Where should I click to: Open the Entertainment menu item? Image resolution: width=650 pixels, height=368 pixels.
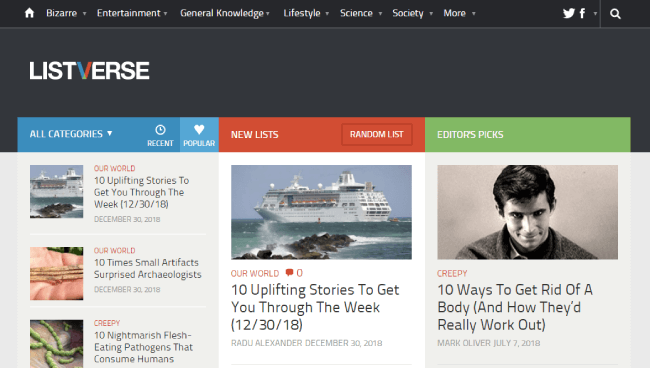click(x=129, y=13)
